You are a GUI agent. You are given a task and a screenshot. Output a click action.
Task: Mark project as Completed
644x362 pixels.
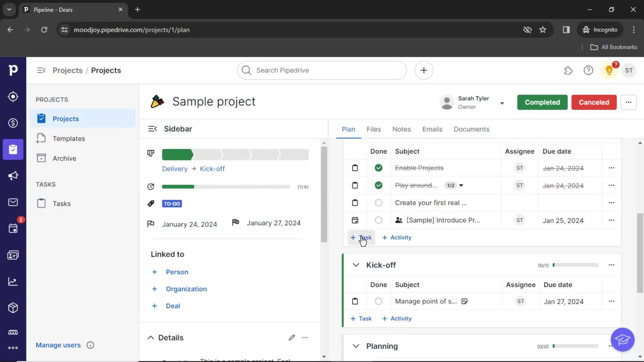point(542,102)
